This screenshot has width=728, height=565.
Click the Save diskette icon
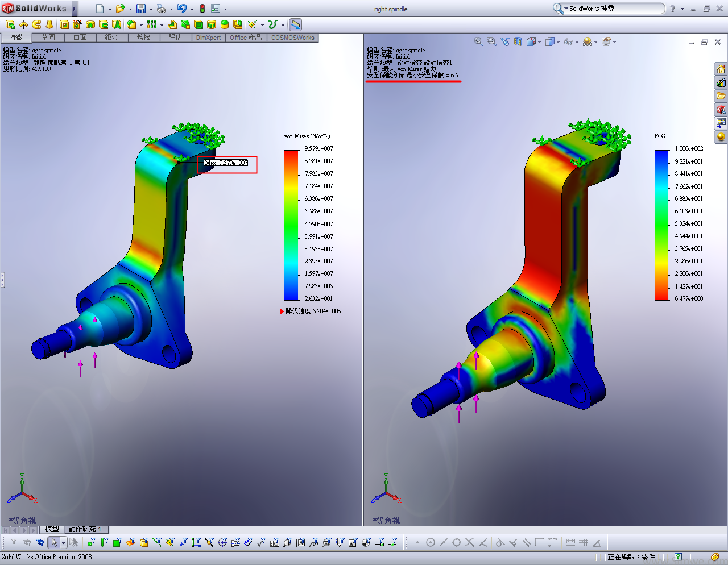click(140, 9)
